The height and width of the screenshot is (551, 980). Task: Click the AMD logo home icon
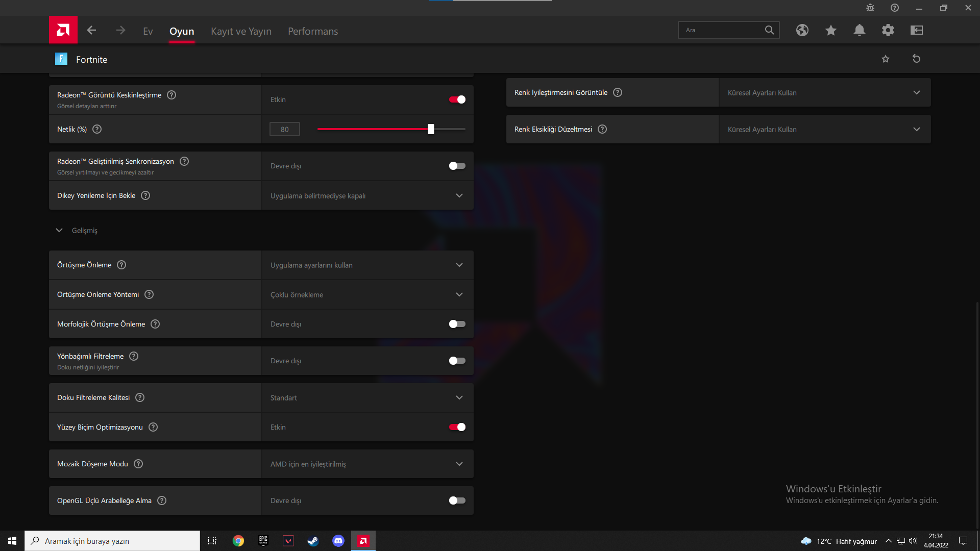point(63,30)
